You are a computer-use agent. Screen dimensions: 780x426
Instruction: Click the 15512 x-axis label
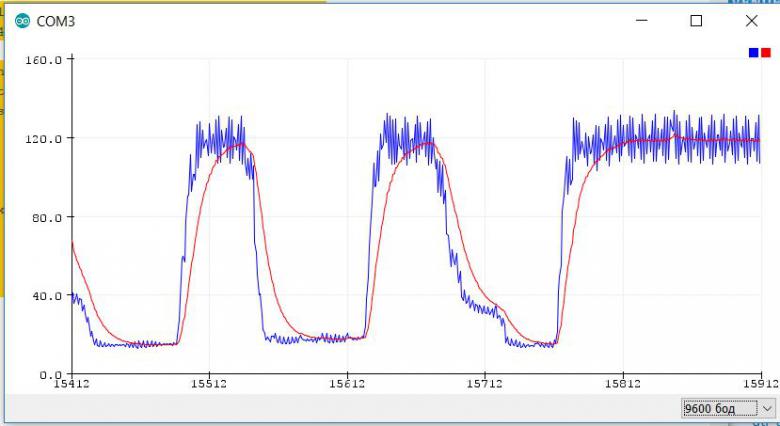point(209,384)
